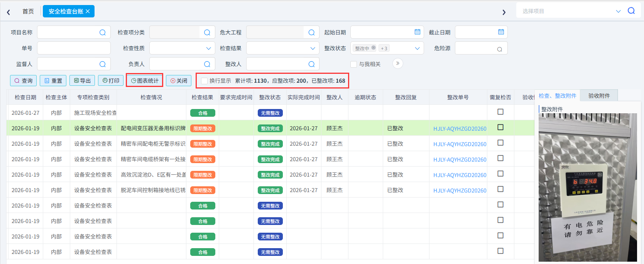Click the search icon in 监督人 field

click(x=102, y=64)
